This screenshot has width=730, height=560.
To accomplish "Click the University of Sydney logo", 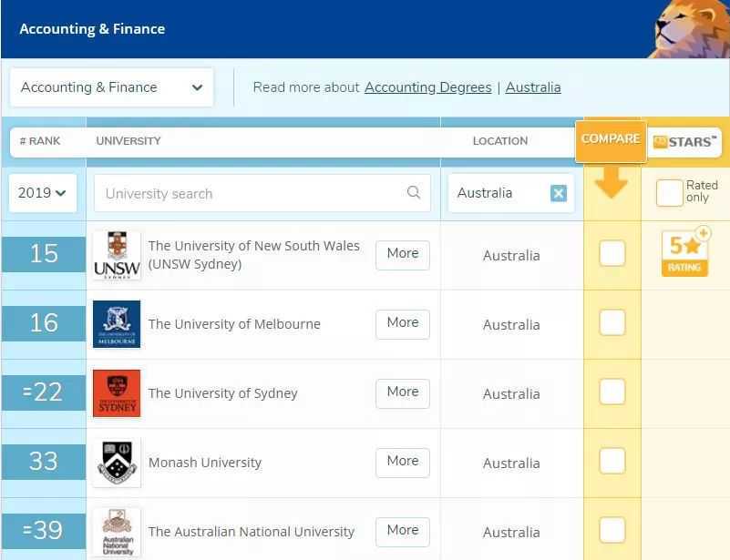I will pyautogui.click(x=117, y=393).
